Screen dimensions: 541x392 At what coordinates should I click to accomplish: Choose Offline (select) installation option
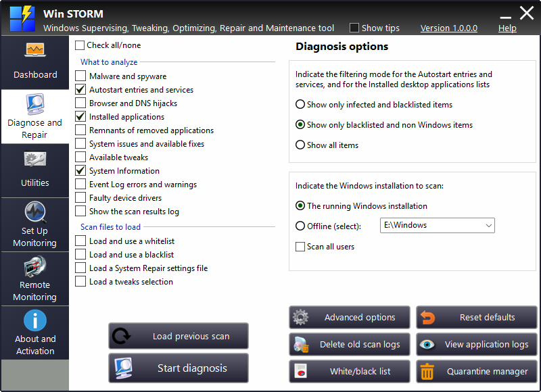point(300,226)
